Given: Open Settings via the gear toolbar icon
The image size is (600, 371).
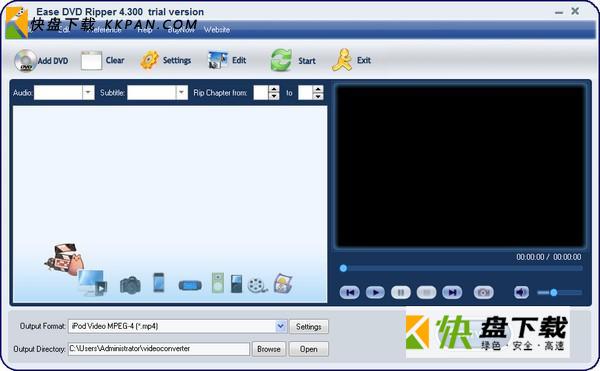Looking at the screenshot, I should (x=150, y=60).
